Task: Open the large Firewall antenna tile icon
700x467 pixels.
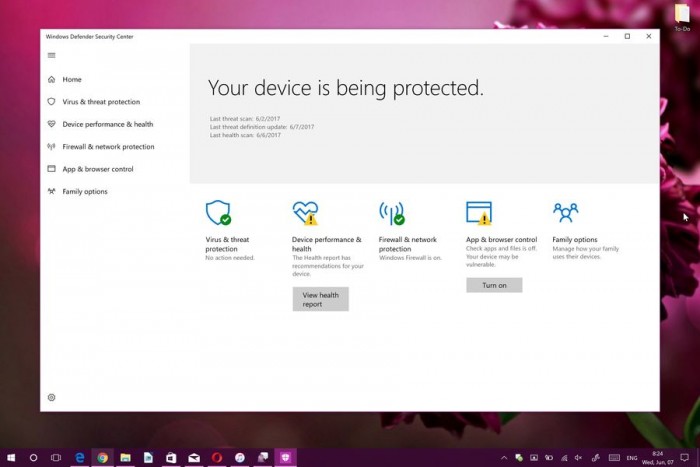Action: (392, 213)
